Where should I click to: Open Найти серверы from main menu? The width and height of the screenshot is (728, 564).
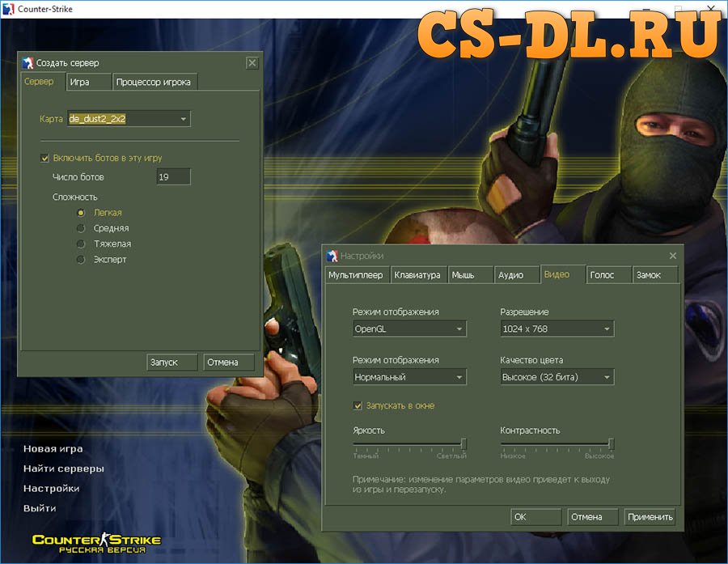(x=64, y=469)
